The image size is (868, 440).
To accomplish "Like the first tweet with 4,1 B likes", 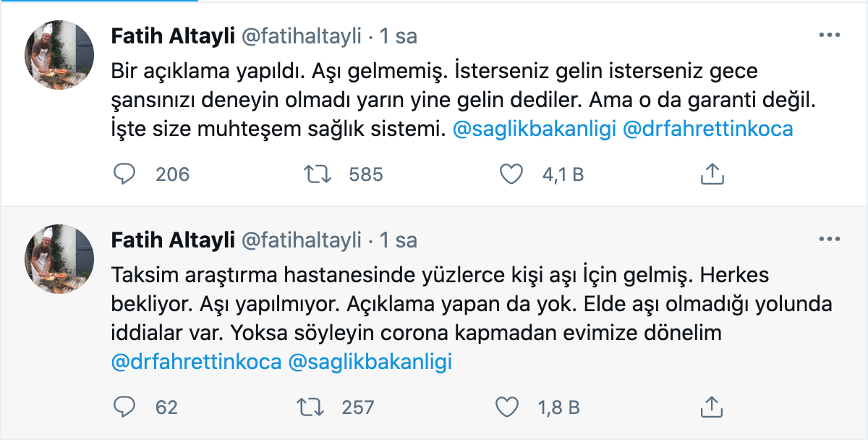I will pyautogui.click(x=511, y=174).
